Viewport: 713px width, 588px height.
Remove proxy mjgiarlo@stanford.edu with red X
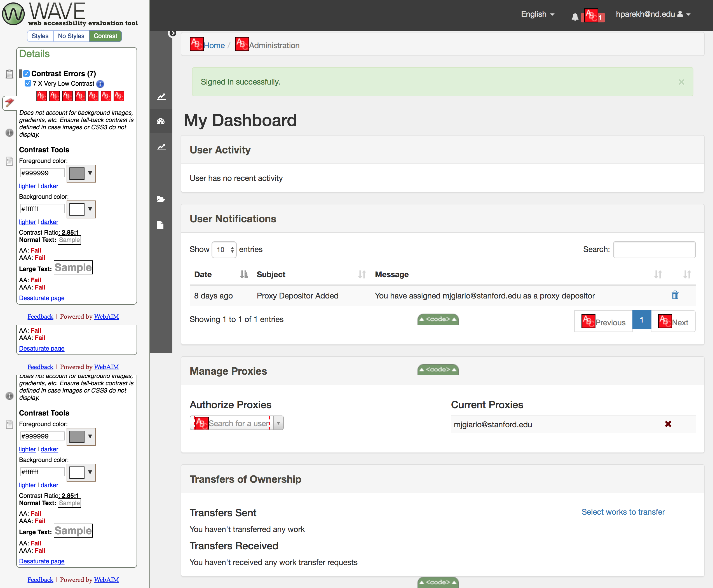(x=668, y=424)
